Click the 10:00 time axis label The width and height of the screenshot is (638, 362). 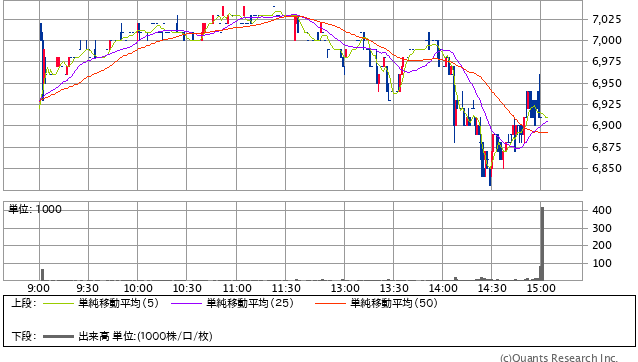pos(138,288)
